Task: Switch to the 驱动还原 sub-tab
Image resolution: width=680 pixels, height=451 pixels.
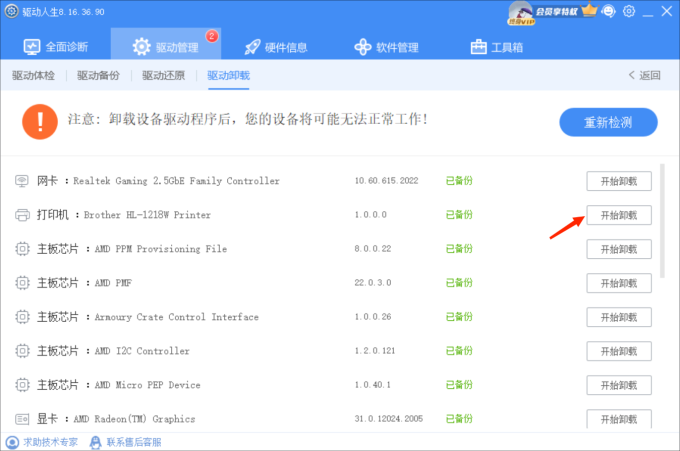Action: point(163,75)
